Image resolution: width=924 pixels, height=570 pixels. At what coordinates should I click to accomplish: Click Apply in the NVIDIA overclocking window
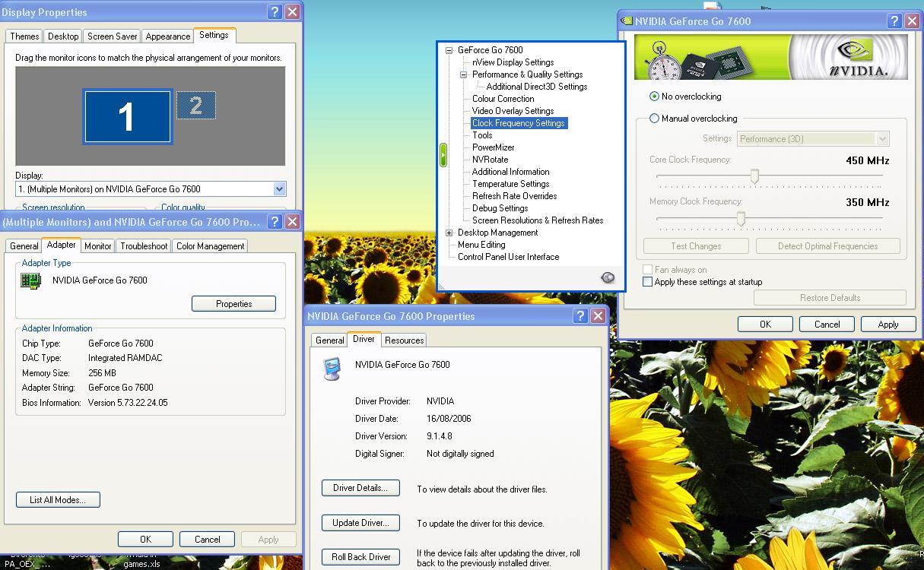[888, 325]
